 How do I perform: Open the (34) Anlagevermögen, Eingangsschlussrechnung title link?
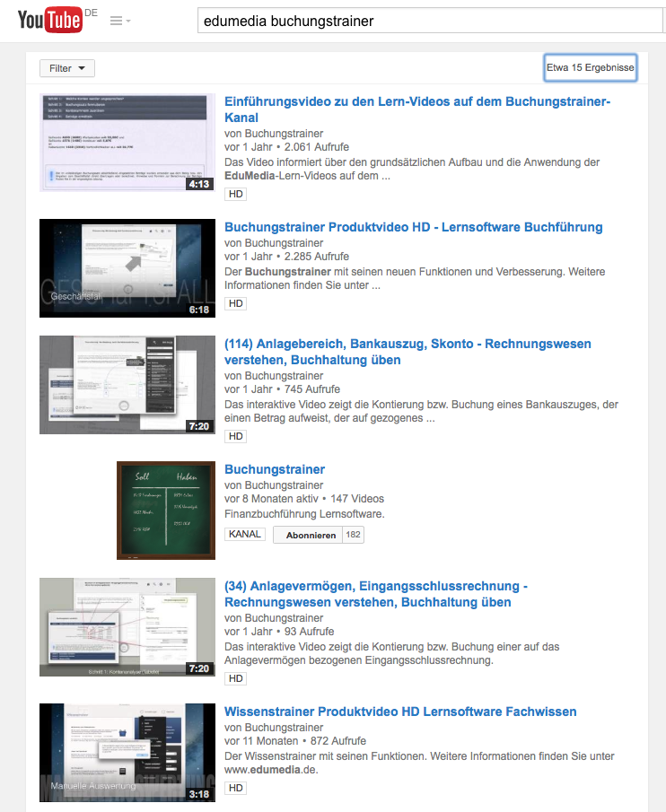[376, 594]
